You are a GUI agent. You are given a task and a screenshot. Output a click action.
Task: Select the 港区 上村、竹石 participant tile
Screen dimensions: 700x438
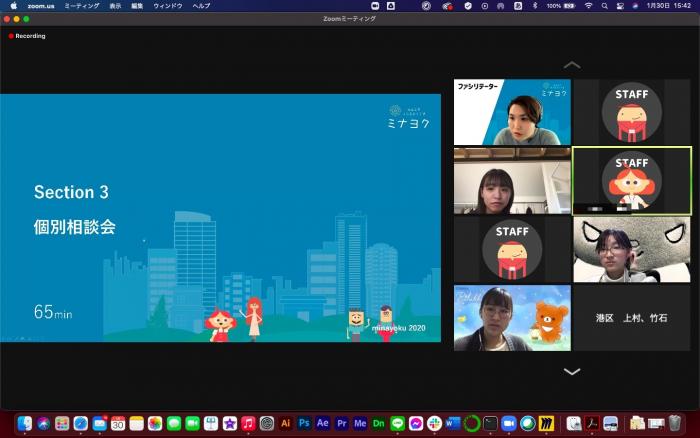coord(632,318)
